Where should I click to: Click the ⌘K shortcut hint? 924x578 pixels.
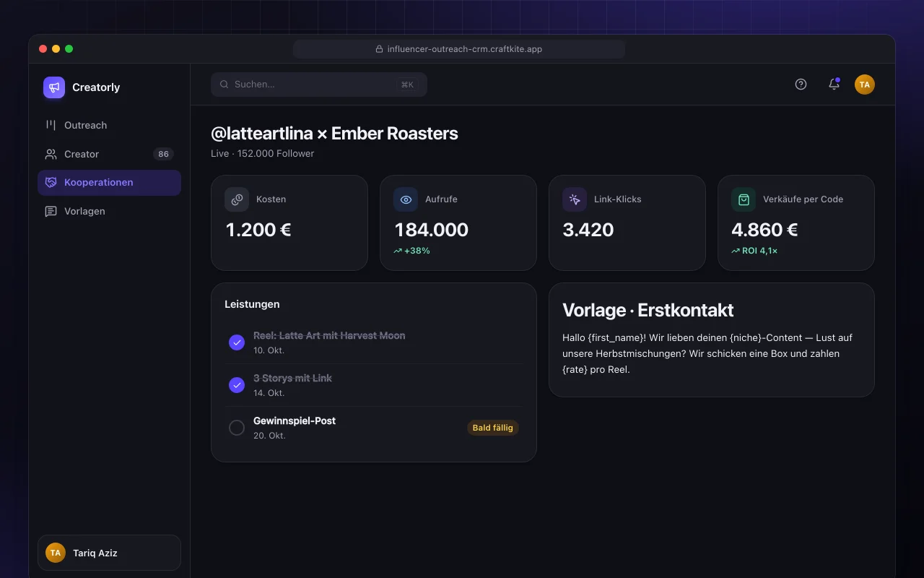pyautogui.click(x=407, y=85)
